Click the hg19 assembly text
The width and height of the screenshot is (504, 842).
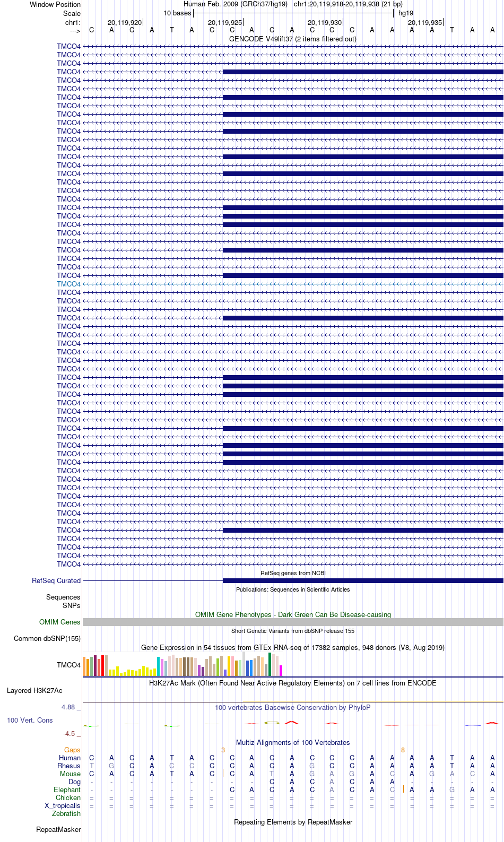pyautogui.click(x=406, y=13)
